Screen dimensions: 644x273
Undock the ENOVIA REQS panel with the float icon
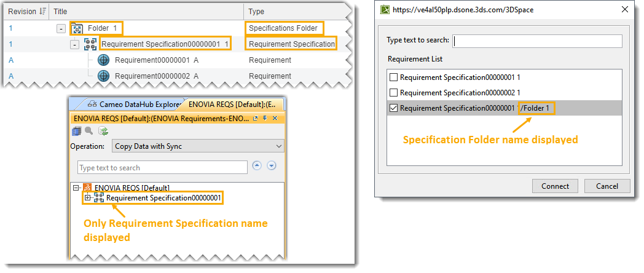256,119
